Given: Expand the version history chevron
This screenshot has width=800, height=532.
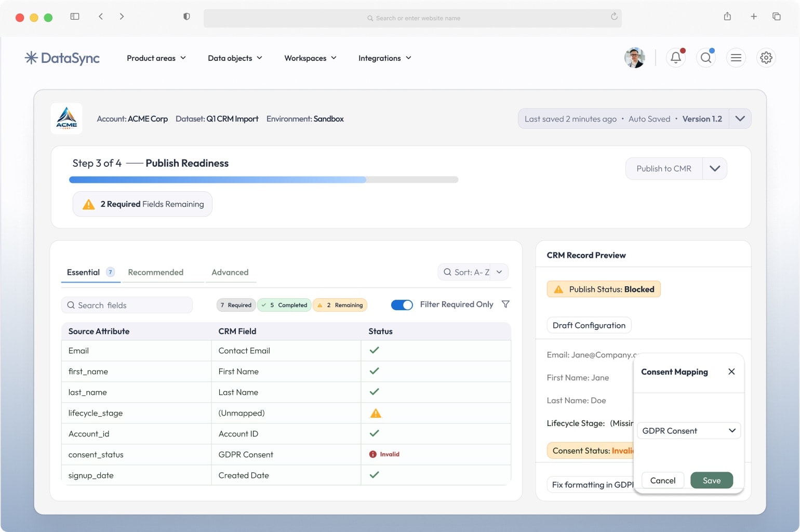Looking at the screenshot, I should point(740,118).
